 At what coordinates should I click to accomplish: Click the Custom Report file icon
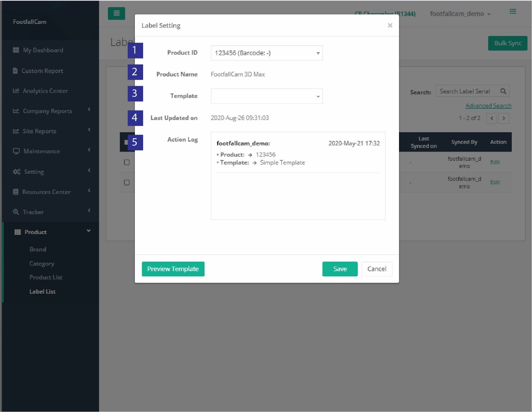pyautogui.click(x=15, y=71)
